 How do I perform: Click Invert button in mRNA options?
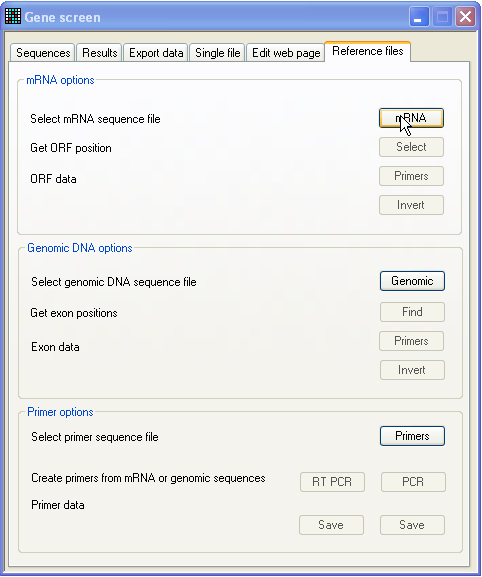pyautogui.click(x=411, y=205)
